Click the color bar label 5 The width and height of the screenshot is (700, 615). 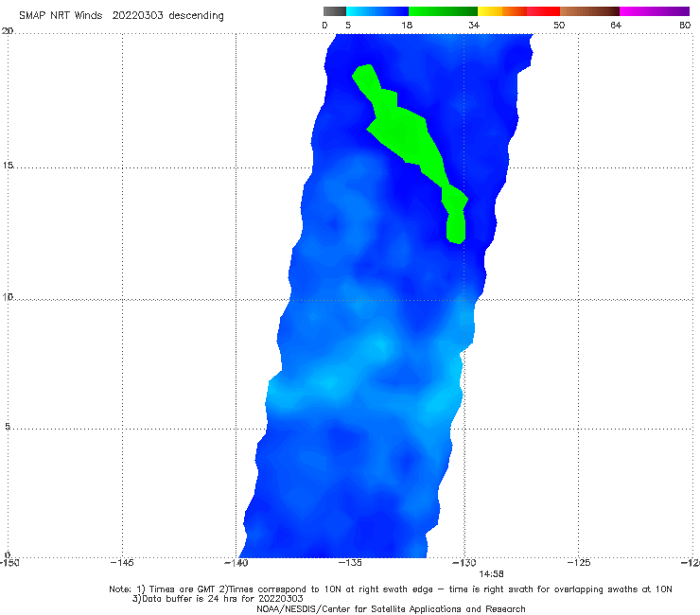[x=348, y=25]
